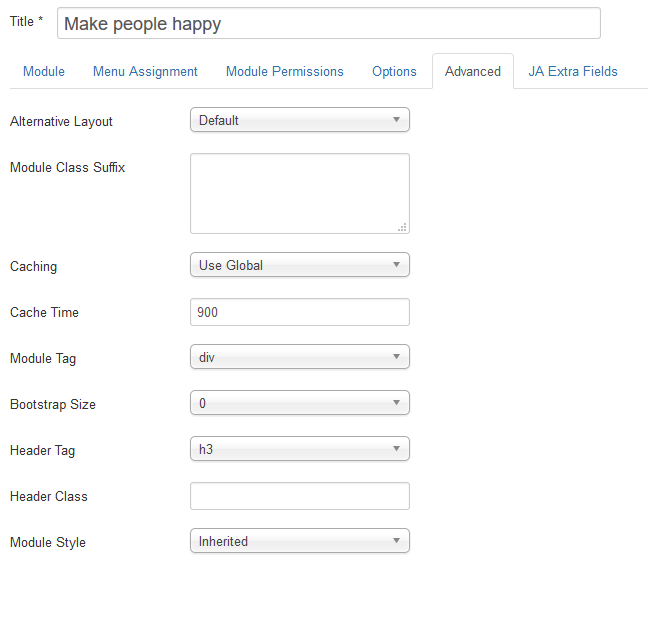Select the Options tab

pos(394,71)
